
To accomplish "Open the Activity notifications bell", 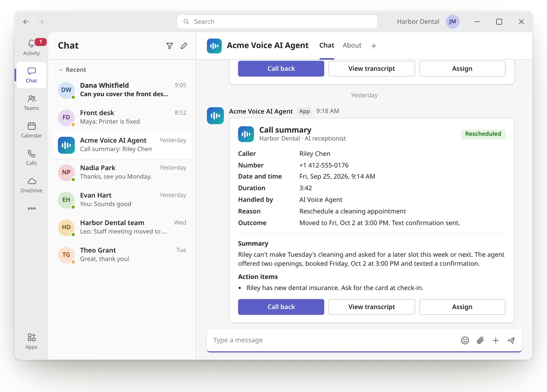I will coord(31,47).
